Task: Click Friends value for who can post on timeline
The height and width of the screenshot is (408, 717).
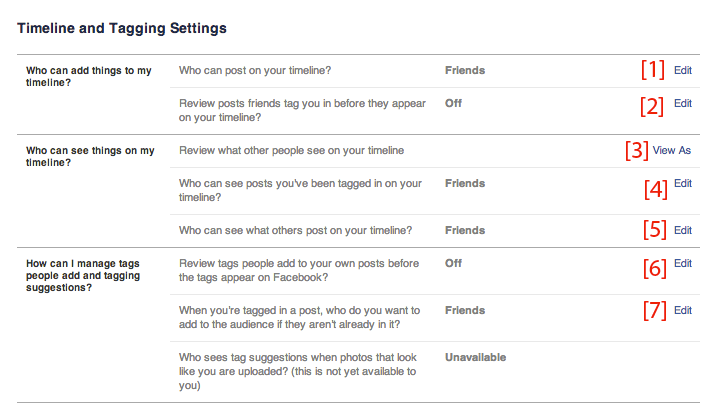Action: coord(465,71)
